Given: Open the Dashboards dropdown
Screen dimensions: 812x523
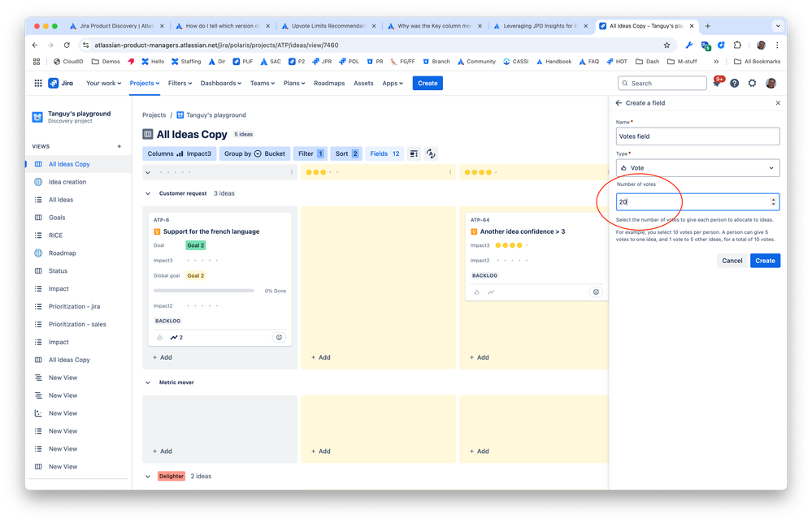Looking at the screenshot, I should (x=220, y=84).
